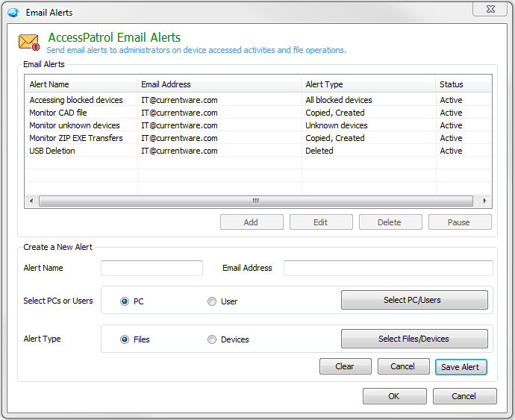The height and width of the screenshot is (420, 515).
Task: Click the envelope alert icon beside heading
Action: coord(29,43)
